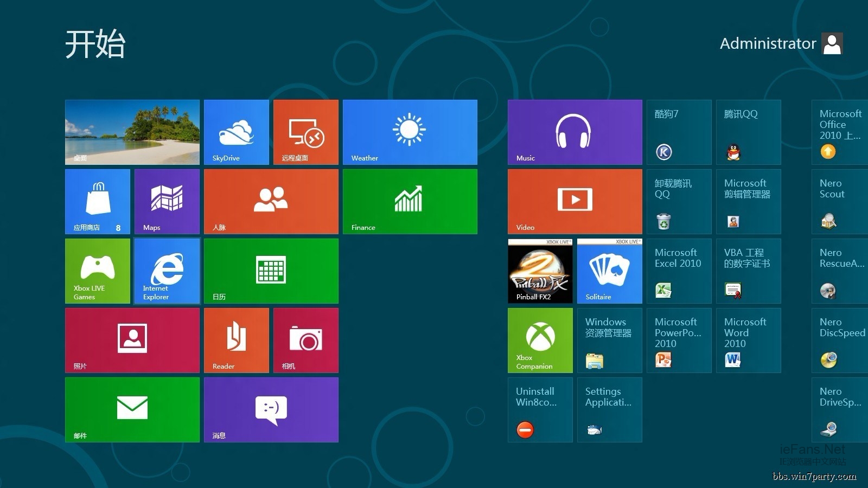This screenshot has height=488, width=868.
Task: Launch the Weather app tile
Action: coord(410,132)
